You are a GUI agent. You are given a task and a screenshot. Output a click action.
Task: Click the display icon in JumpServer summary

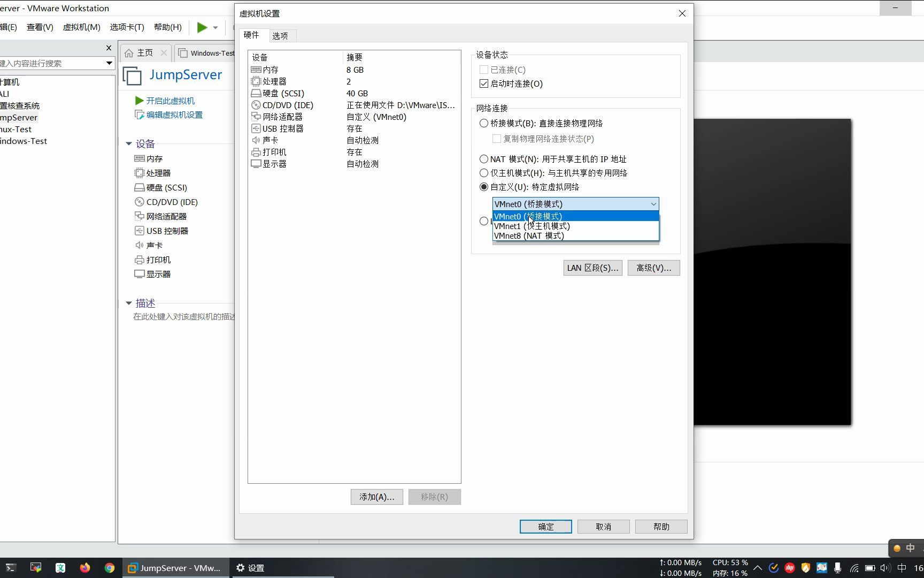coord(139,274)
